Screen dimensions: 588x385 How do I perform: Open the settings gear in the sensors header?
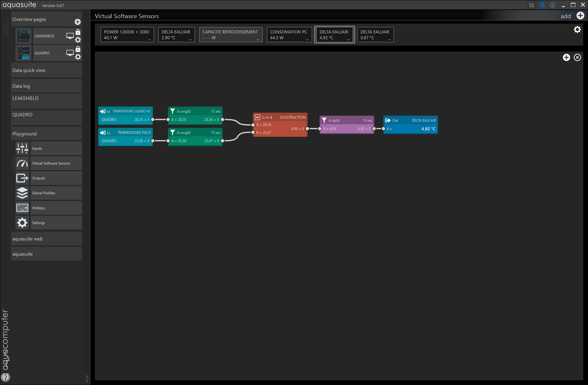pyautogui.click(x=577, y=29)
